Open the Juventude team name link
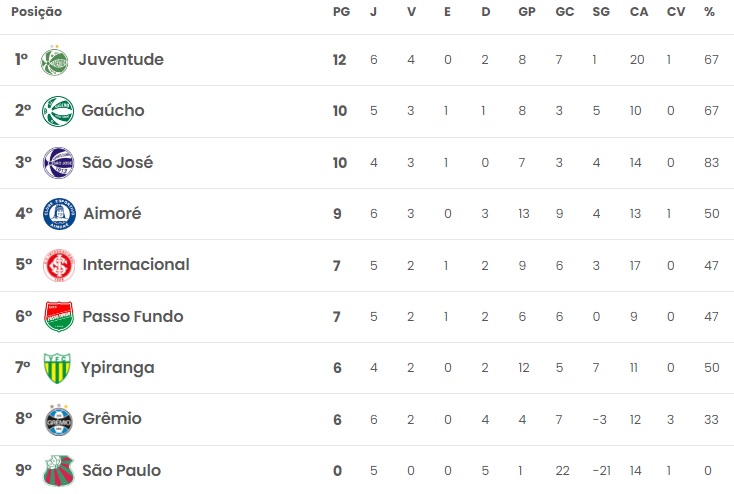Viewport: 734px width, 494px height. 121,60
